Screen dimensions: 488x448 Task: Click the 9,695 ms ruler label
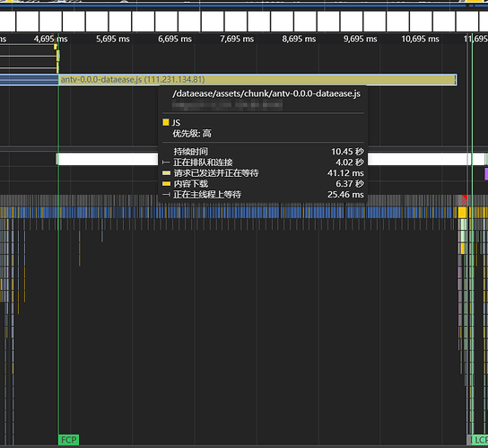(360, 39)
